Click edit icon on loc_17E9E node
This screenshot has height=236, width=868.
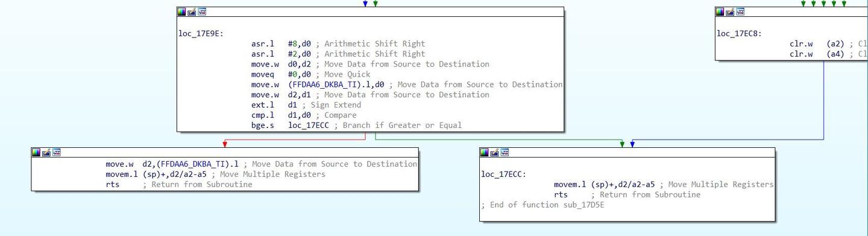192,11
